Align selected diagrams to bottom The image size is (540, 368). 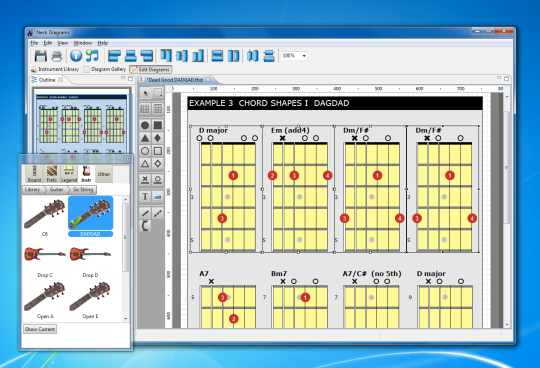pos(198,55)
